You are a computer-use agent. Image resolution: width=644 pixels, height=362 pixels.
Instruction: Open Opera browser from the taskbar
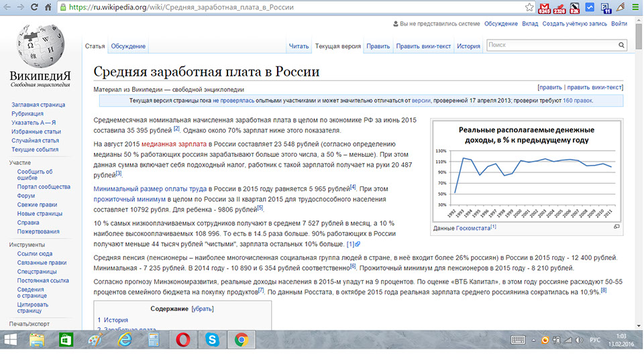pos(182,340)
